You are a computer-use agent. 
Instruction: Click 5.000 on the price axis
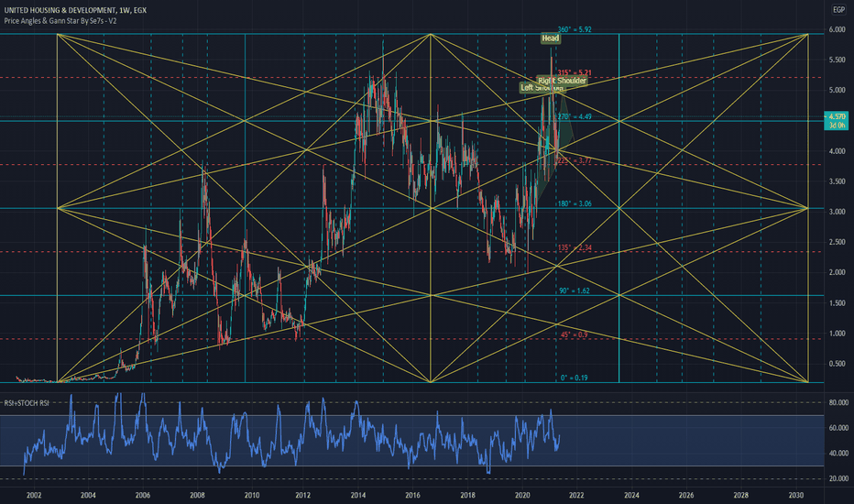(838, 91)
